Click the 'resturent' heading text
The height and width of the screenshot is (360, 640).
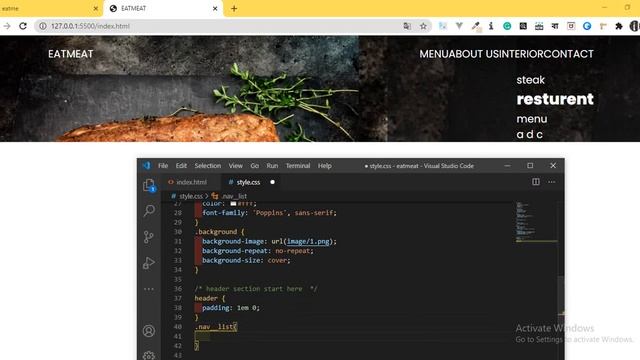(555, 99)
